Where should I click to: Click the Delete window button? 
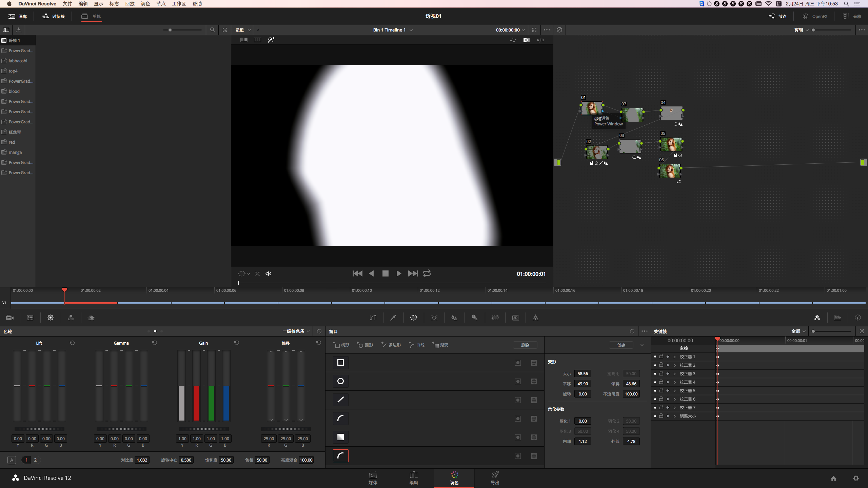point(525,345)
